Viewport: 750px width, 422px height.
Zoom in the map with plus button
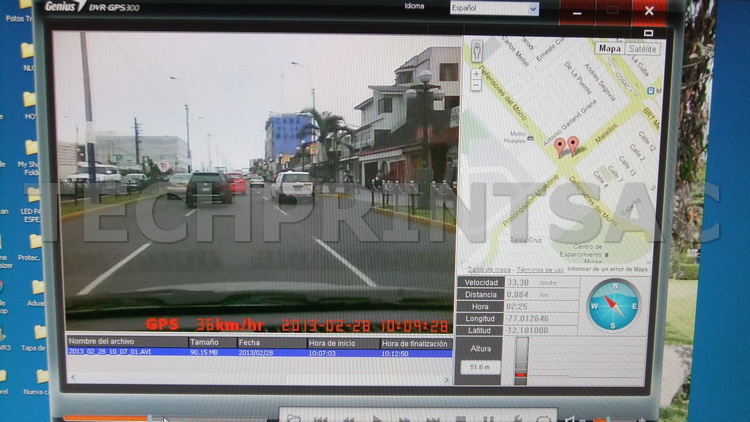pos(476,74)
